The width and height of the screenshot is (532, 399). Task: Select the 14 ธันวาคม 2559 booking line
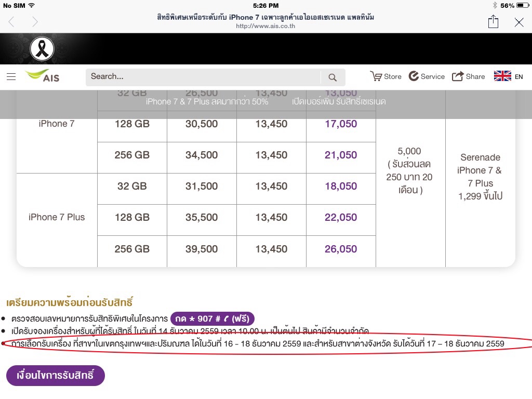click(x=190, y=331)
